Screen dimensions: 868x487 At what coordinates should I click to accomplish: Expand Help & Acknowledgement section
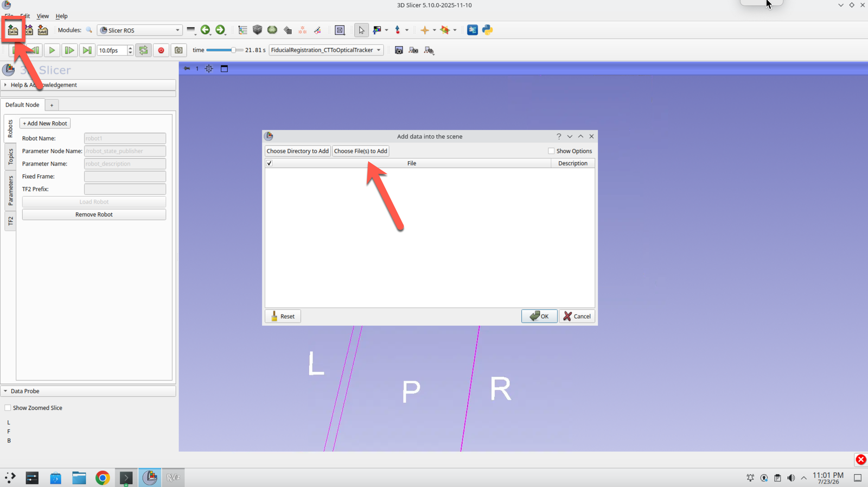click(88, 85)
